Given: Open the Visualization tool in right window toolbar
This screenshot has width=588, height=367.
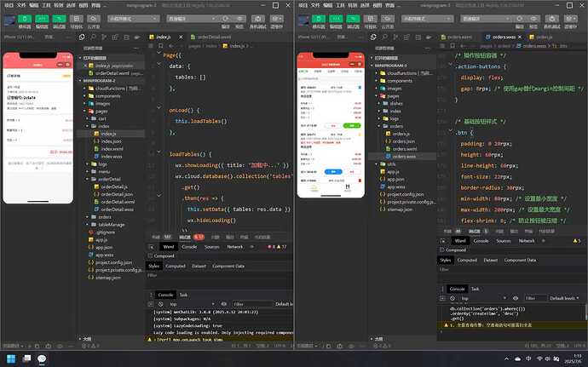Looking at the screenshot, I should pos(370,19).
